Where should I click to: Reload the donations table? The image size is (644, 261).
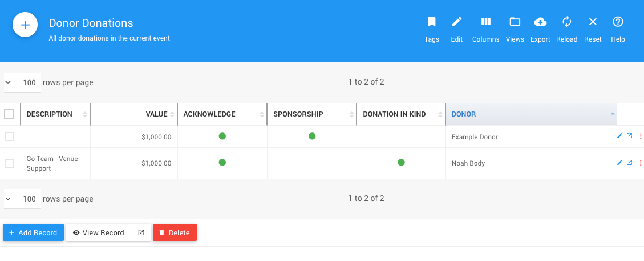(566, 22)
